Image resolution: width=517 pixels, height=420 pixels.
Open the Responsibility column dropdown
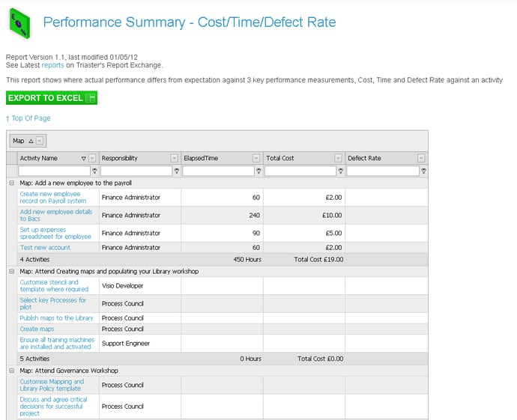(x=174, y=158)
